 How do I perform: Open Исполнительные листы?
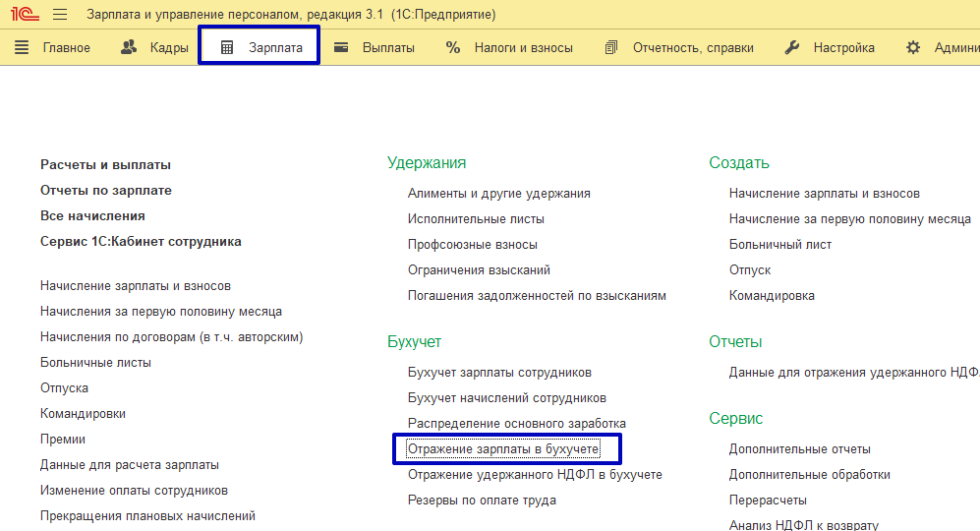click(x=477, y=219)
